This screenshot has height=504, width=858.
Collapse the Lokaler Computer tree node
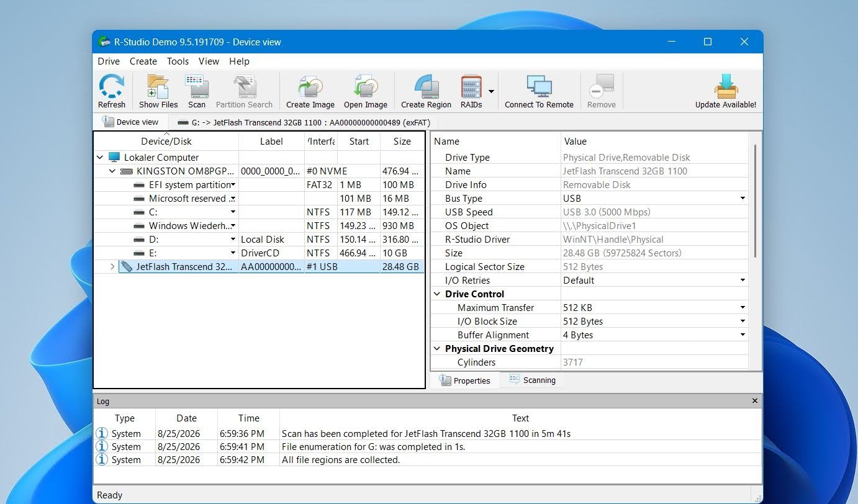click(100, 158)
